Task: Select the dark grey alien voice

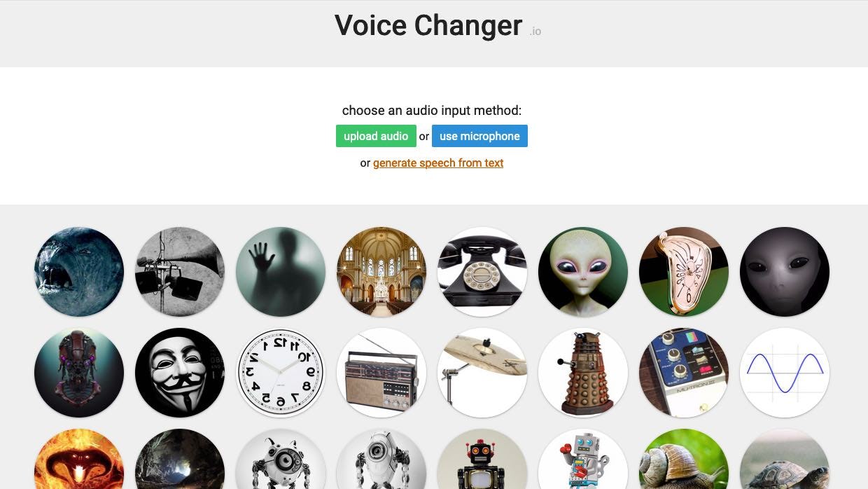Action: click(x=785, y=272)
